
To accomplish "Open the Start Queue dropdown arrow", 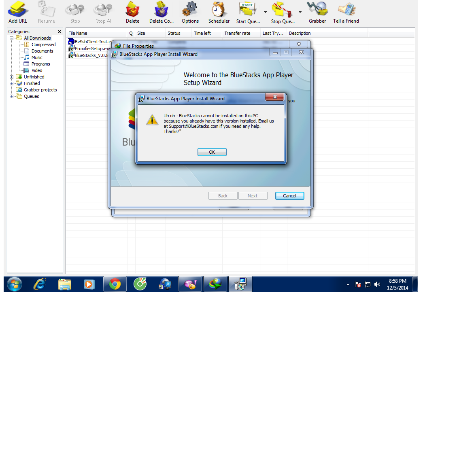I will point(266,12).
